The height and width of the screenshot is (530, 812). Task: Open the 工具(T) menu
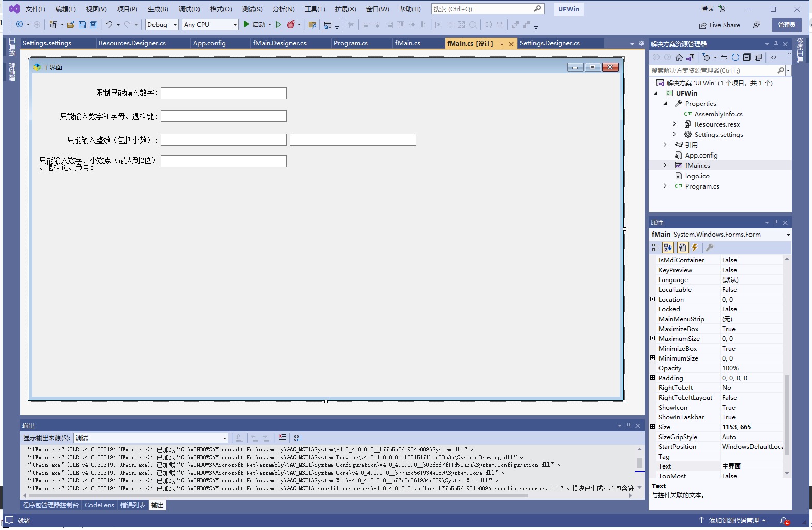click(x=315, y=9)
